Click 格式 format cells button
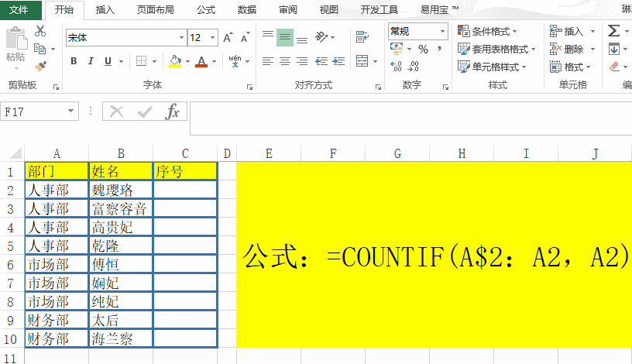This screenshot has width=632, height=364. pyautogui.click(x=570, y=67)
